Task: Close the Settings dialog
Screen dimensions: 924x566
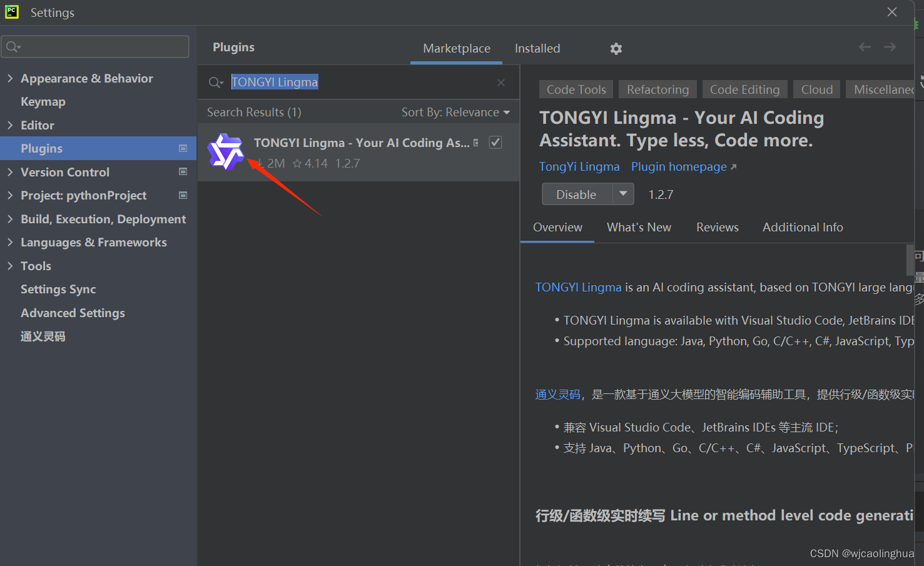Action: (892, 12)
